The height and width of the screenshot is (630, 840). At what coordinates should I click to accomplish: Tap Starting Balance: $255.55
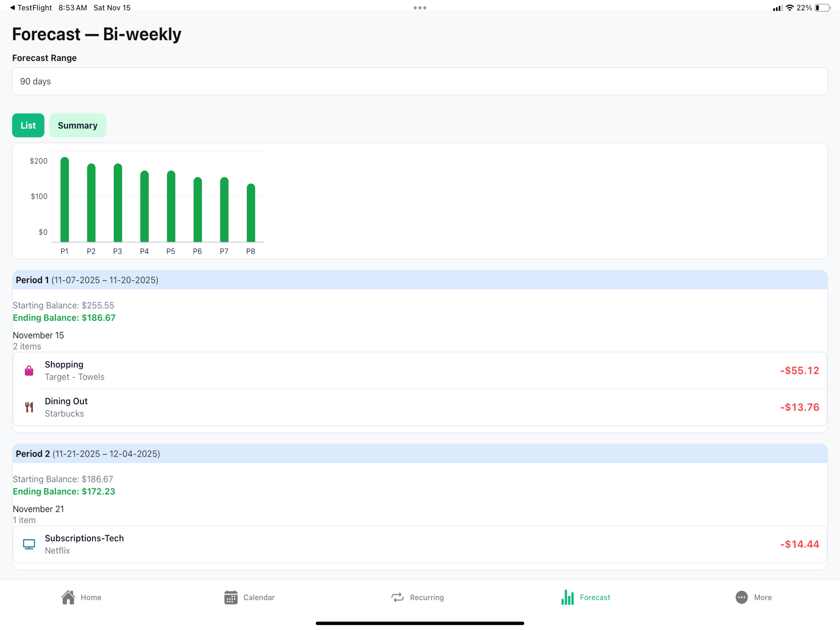coord(63,305)
